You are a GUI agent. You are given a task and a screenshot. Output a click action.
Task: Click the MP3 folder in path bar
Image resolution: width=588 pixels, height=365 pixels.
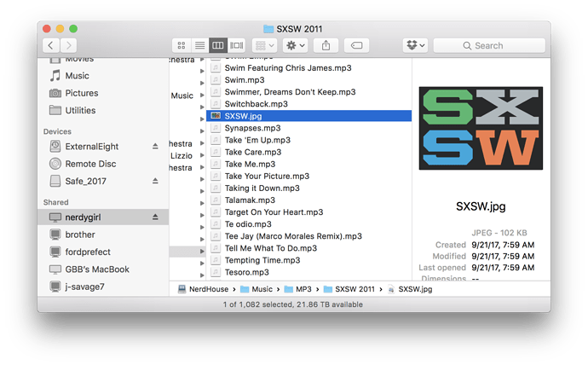tap(298, 289)
